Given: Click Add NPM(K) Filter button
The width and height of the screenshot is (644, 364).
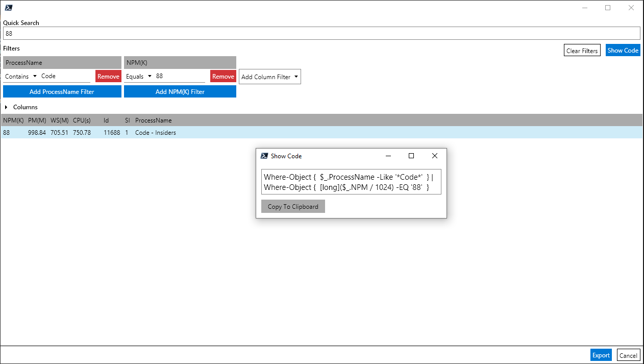Looking at the screenshot, I should point(180,92).
